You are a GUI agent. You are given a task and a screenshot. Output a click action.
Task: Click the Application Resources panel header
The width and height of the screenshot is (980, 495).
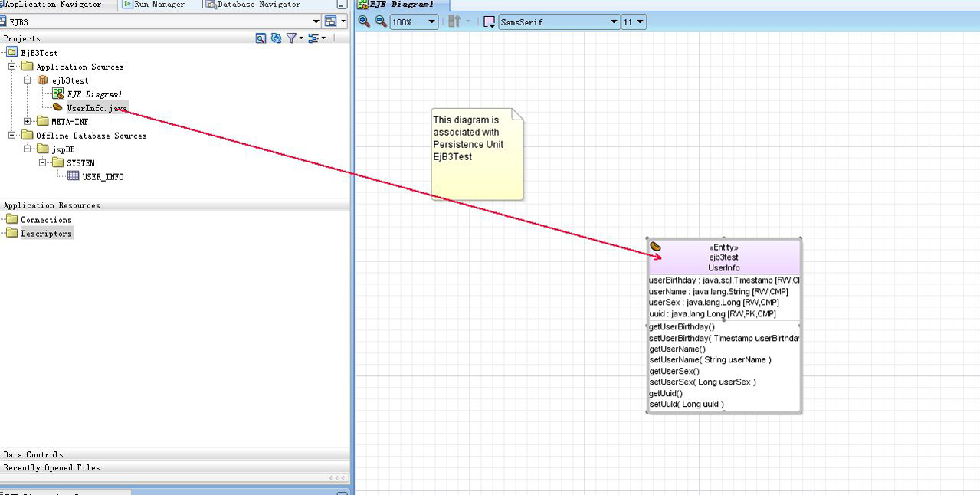point(175,205)
